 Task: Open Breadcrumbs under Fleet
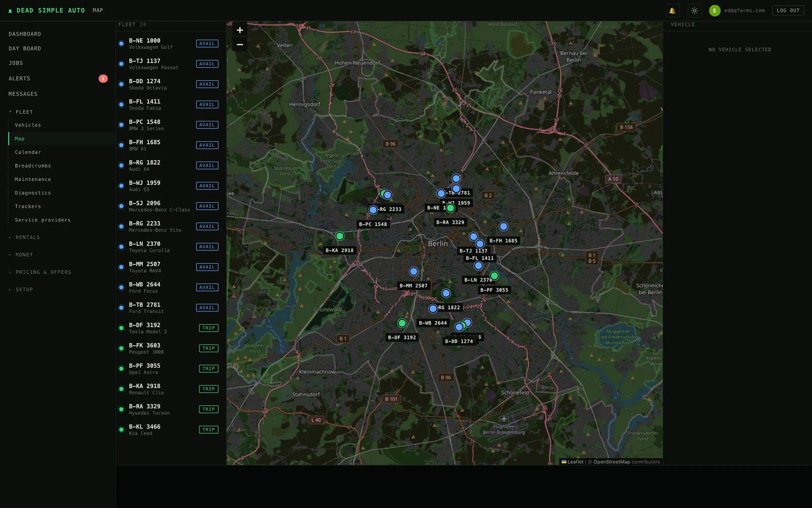pyautogui.click(x=33, y=166)
